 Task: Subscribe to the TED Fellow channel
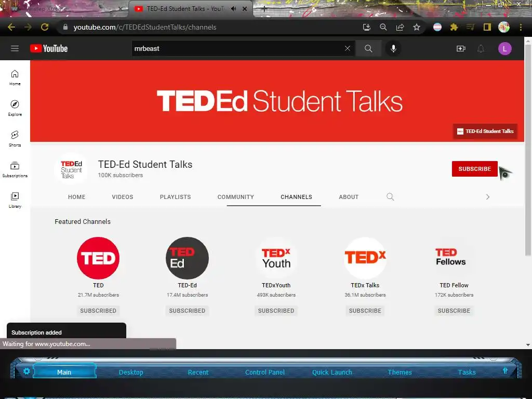point(454,311)
